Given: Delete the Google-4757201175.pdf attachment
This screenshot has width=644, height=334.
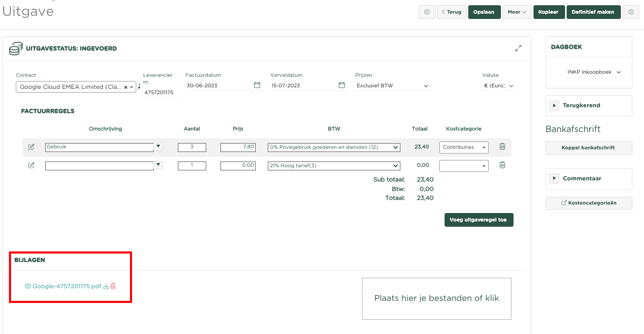Looking at the screenshot, I should pyautogui.click(x=113, y=287).
